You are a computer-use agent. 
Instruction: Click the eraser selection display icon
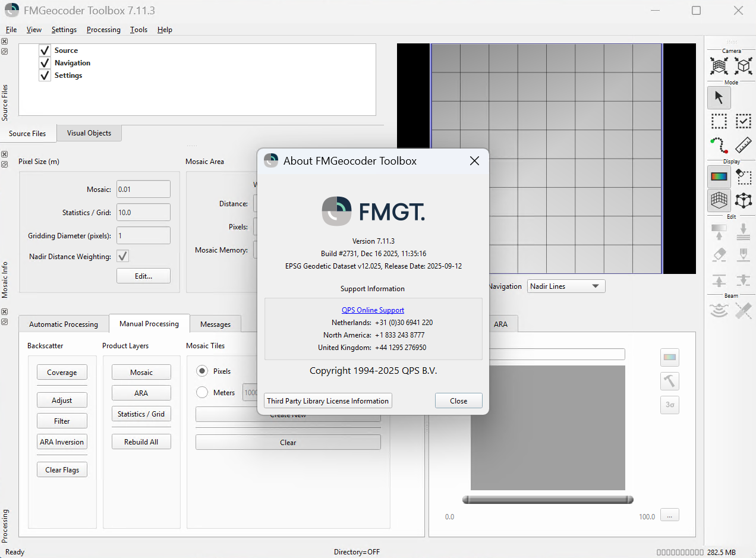[744, 176]
